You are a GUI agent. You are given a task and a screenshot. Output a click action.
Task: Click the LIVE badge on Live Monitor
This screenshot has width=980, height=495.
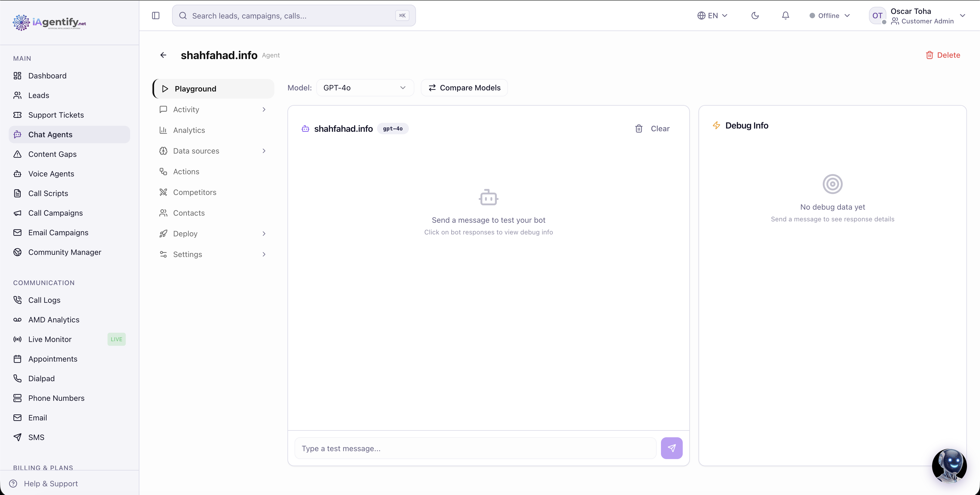(x=117, y=339)
